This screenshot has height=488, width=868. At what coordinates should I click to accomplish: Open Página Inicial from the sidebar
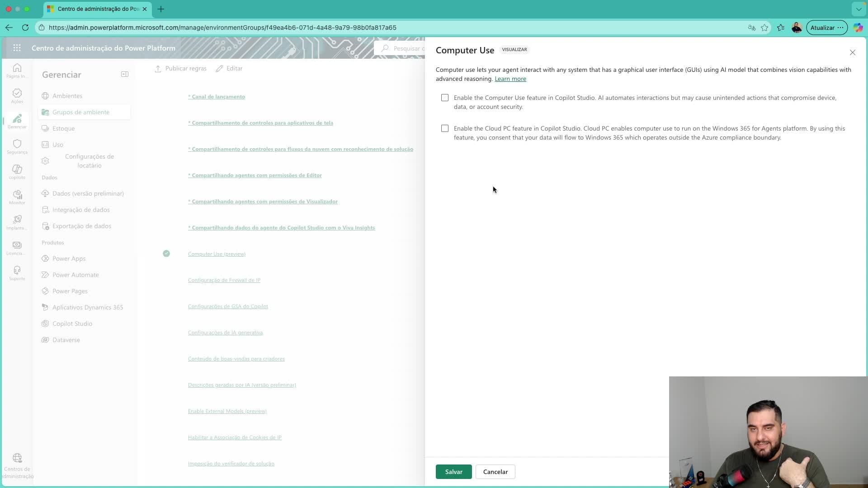[x=17, y=70]
